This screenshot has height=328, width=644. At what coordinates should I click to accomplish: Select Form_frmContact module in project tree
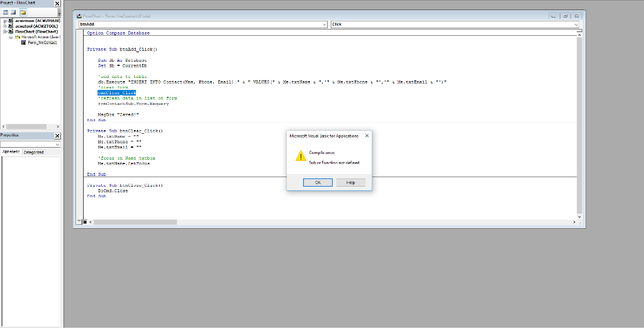pyautogui.click(x=42, y=42)
